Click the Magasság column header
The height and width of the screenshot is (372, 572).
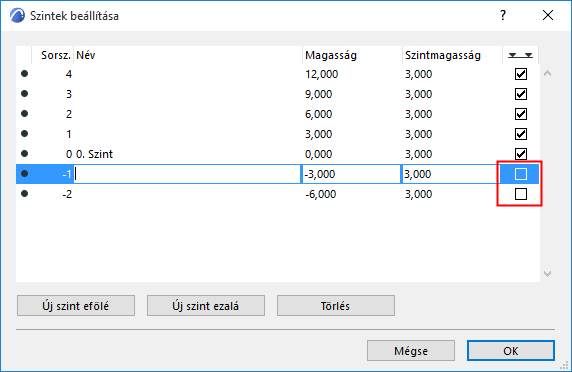click(331, 55)
